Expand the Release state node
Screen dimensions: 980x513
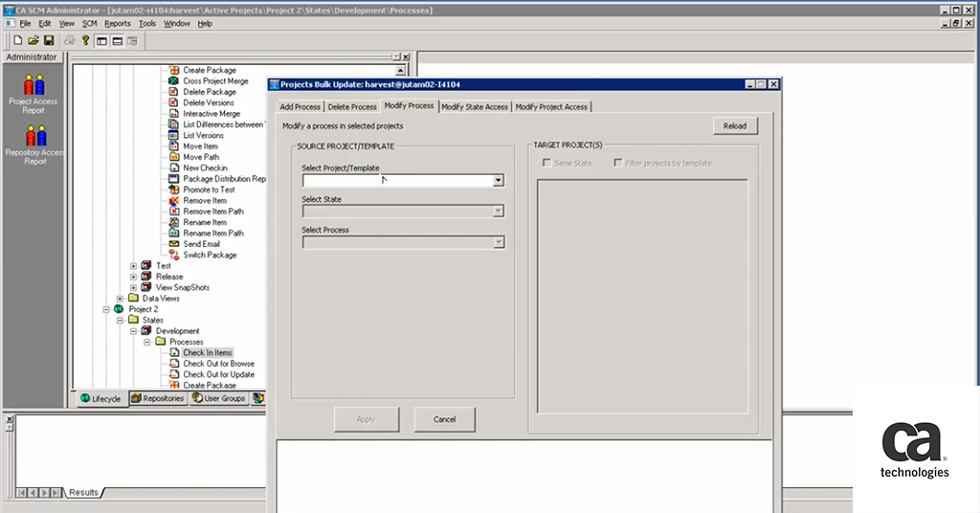point(133,277)
